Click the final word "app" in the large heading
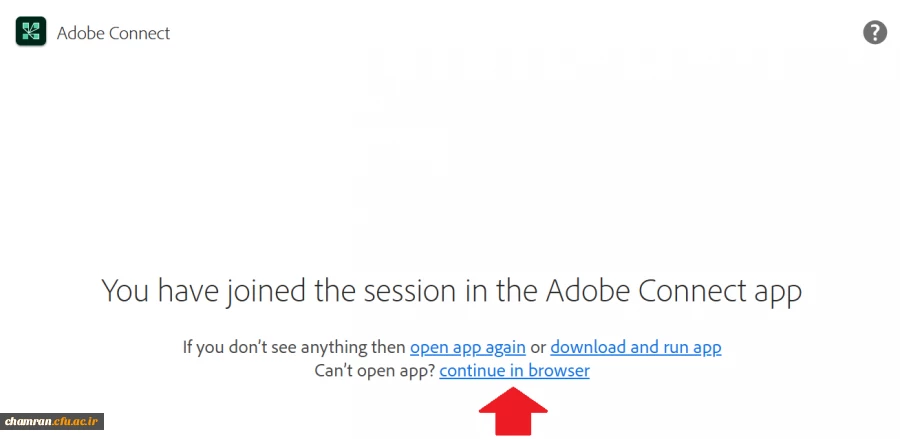Image resolution: width=900 pixels, height=439 pixels. 776,293
